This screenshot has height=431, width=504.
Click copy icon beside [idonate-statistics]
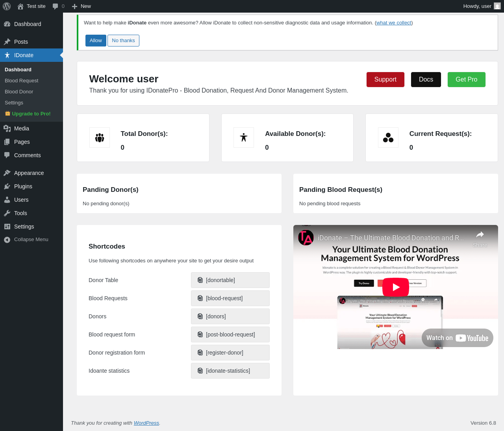pos(200,371)
